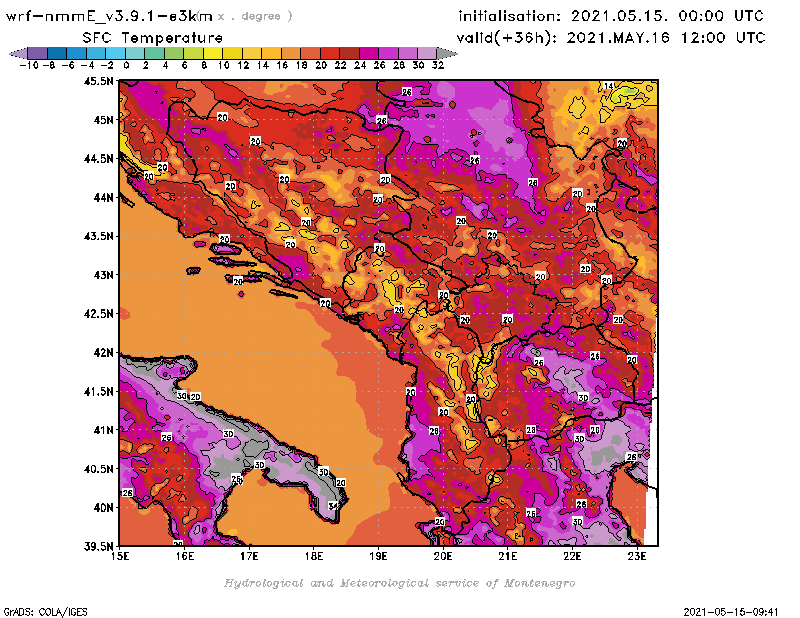Select the magenta swatch between 24 and 26

(x=369, y=53)
